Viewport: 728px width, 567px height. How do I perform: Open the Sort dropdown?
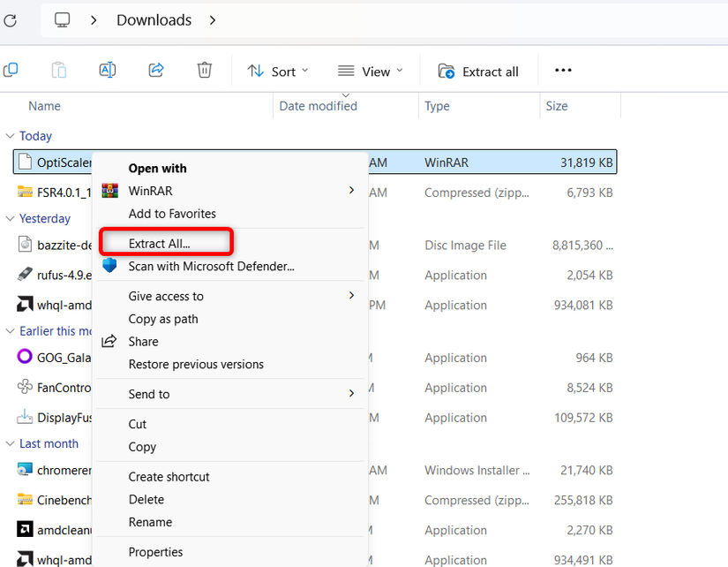278,72
